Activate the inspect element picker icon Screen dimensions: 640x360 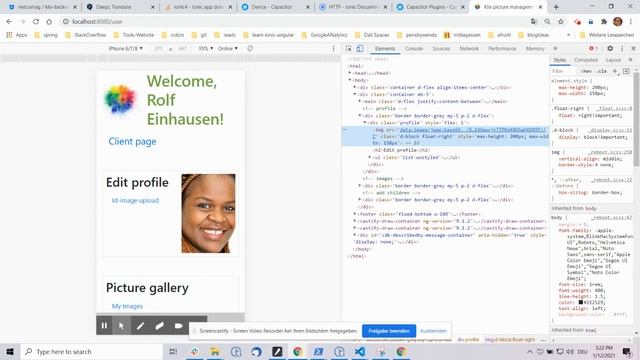(x=349, y=48)
